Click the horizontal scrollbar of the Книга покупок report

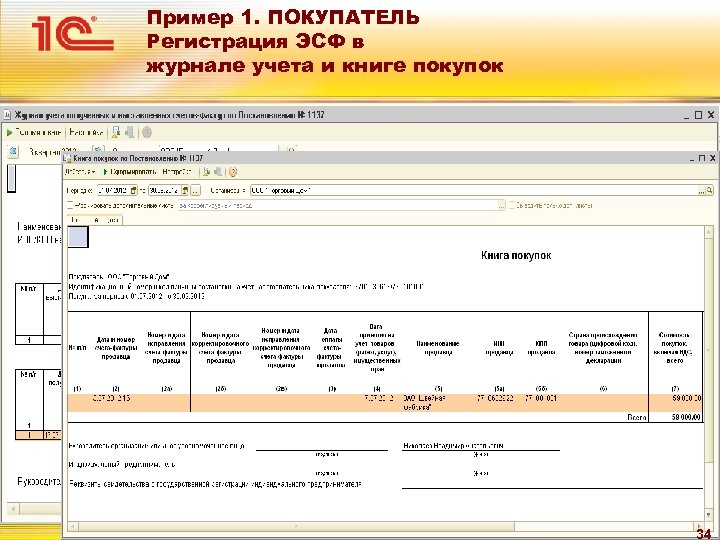point(384,526)
